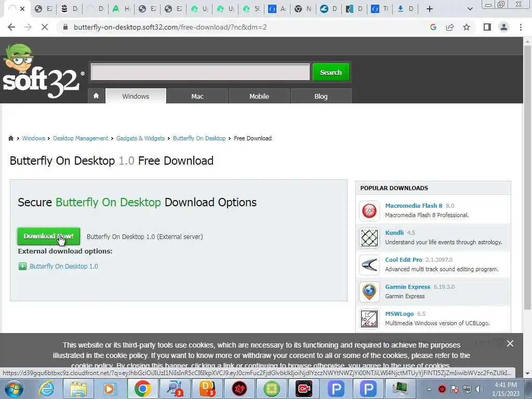Screen dimensions: 532x399
Task: Switch to the last tab with download icon
Action: coord(406,9)
